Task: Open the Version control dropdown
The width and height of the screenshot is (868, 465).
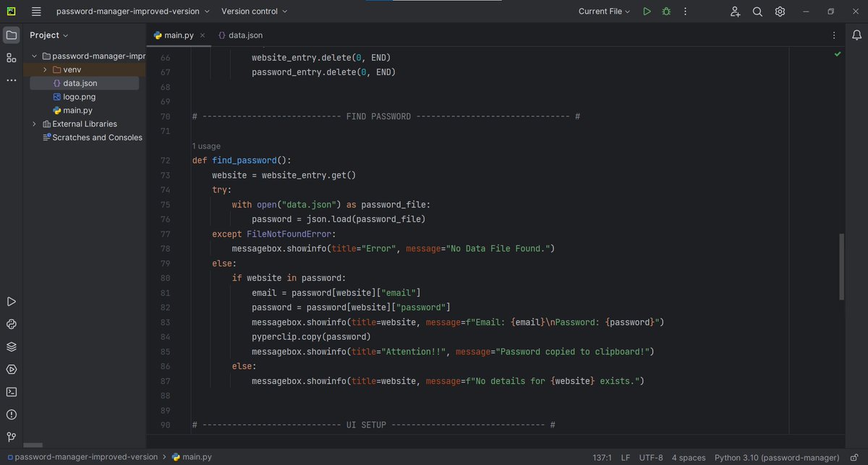Action: tap(254, 12)
